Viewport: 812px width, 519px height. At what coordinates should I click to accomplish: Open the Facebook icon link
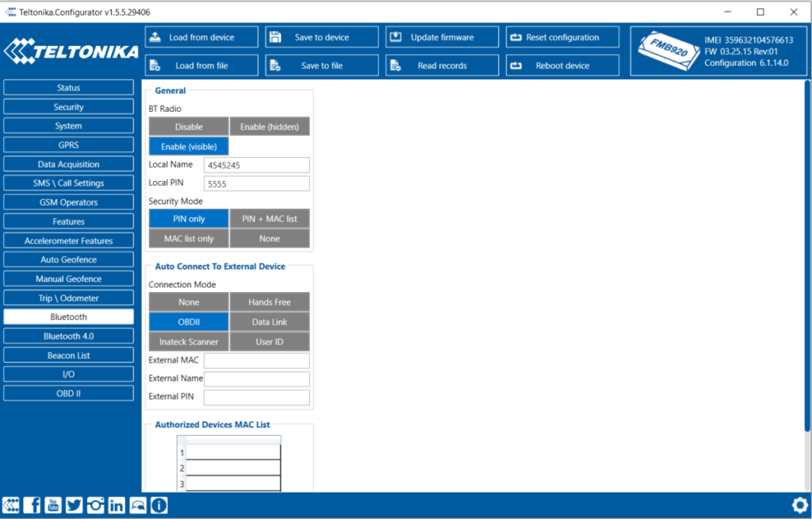(32, 505)
